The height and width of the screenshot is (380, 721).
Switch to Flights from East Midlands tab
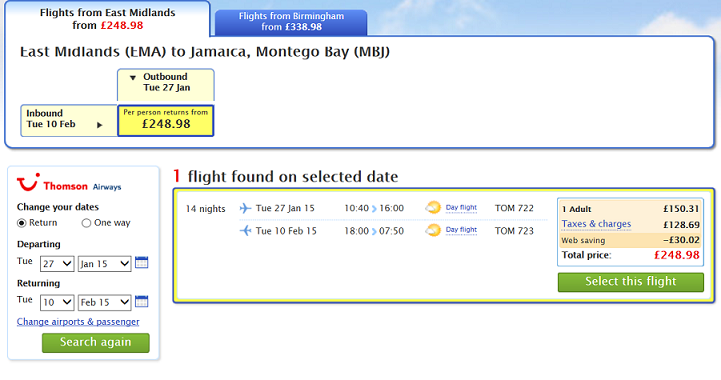tap(108, 19)
